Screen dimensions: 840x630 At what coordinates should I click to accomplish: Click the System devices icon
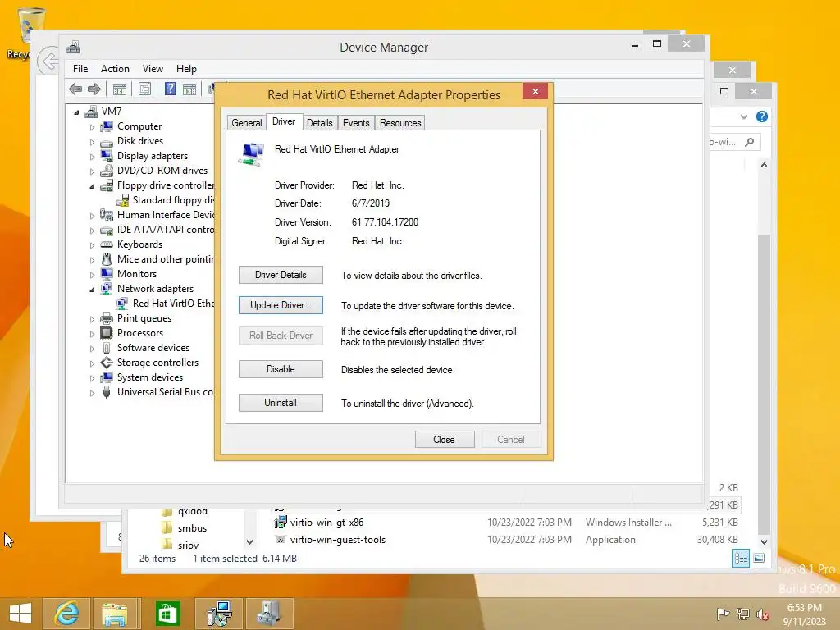(x=107, y=377)
